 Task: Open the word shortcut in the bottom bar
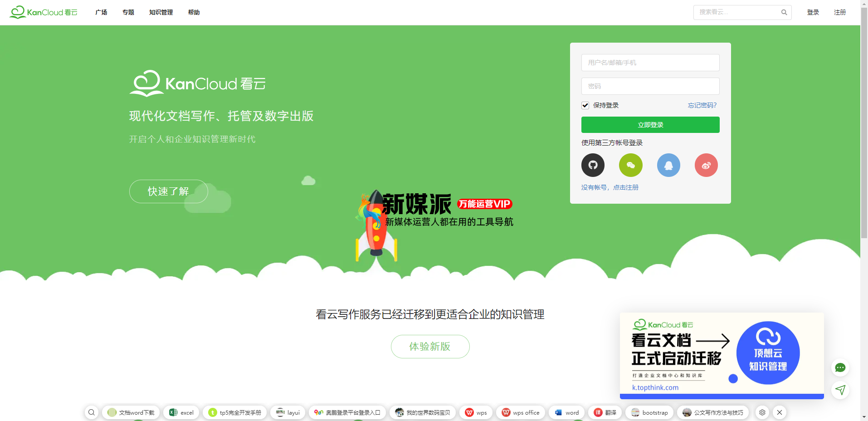[x=567, y=412]
